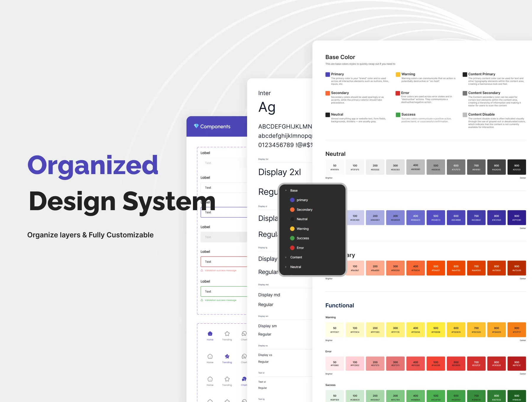The height and width of the screenshot is (402, 532).
Task: Expand the Content group arrow in the dark panel
Action: point(286,257)
